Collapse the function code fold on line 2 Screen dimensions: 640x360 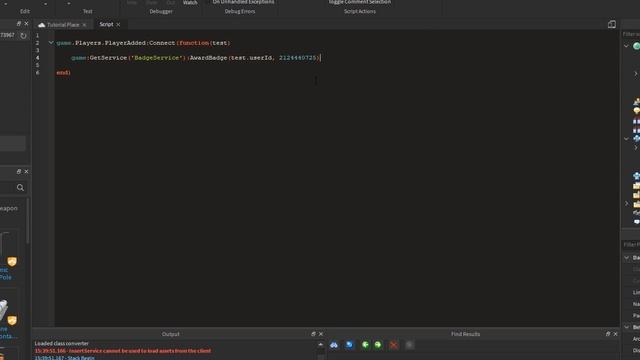click(x=51, y=42)
